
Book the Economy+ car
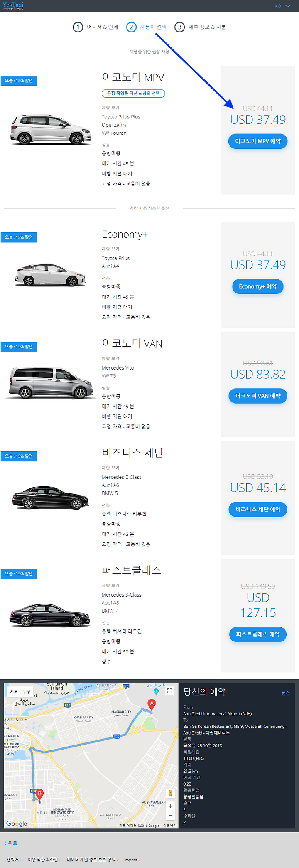[x=258, y=286]
